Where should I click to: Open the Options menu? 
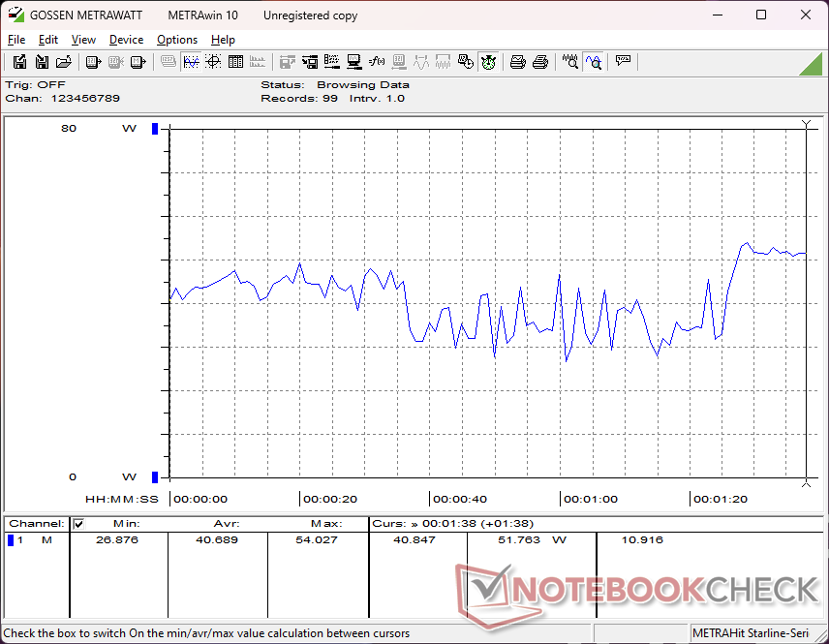click(x=177, y=40)
